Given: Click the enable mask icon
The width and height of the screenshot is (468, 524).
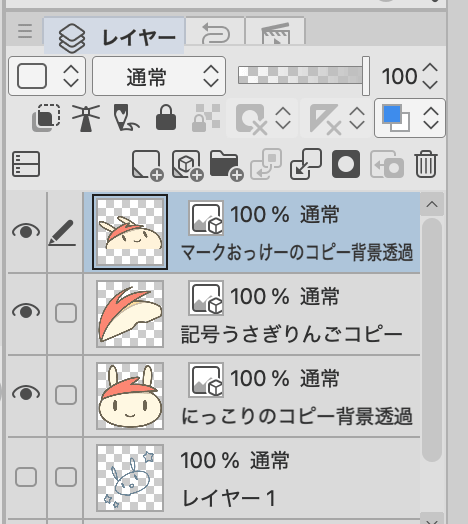Looking at the screenshot, I should pos(251,119).
